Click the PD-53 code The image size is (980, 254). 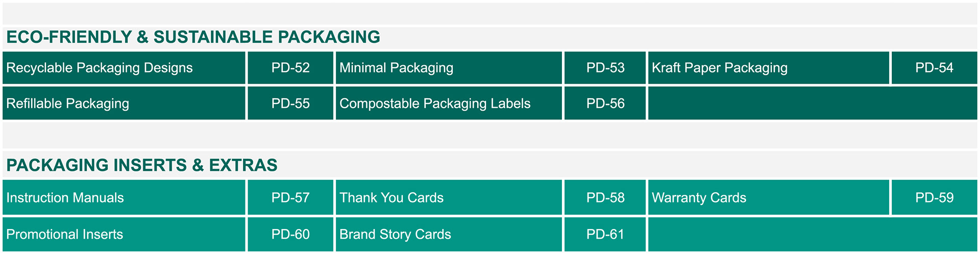(x=605, y=68)
